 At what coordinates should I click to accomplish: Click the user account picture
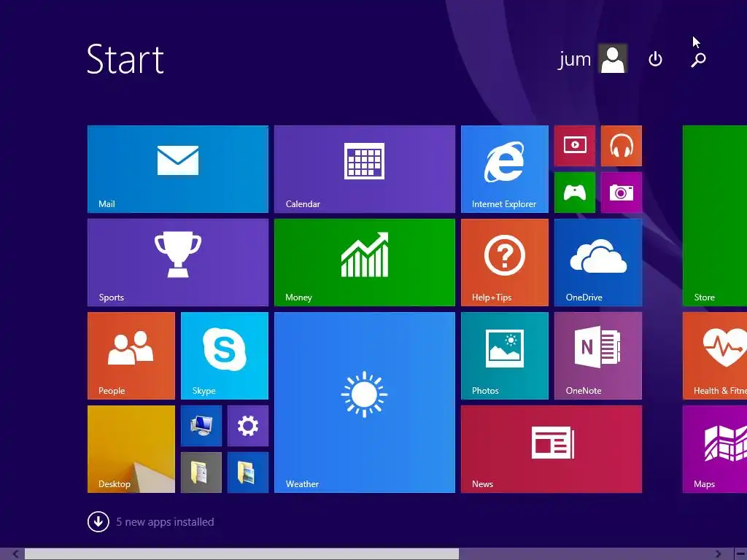(x=613, y=58)
